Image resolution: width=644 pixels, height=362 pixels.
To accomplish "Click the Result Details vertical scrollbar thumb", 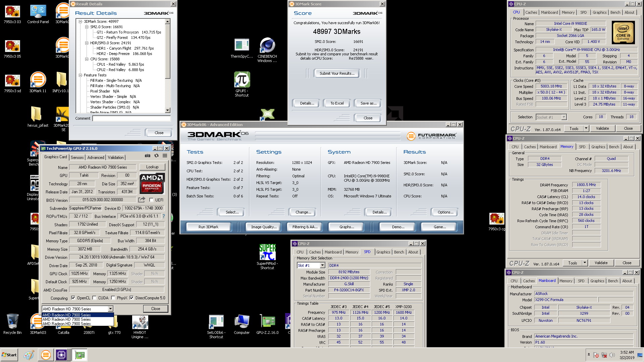I will 168,51.
